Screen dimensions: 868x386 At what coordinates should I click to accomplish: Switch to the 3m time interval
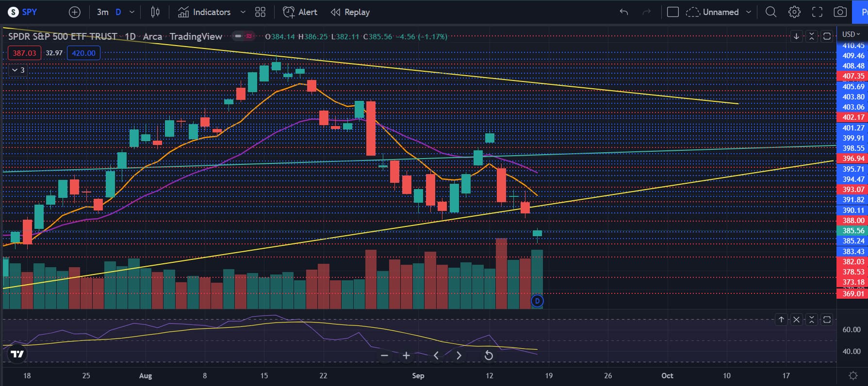pos(102,12)
